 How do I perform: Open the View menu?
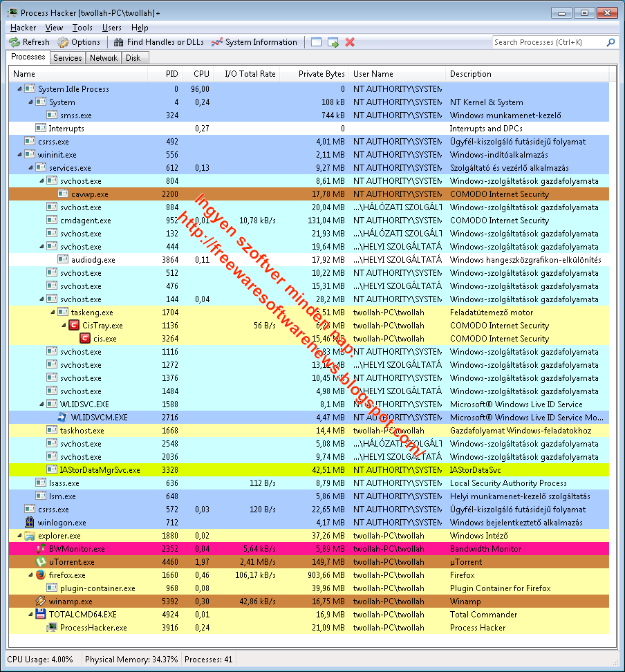click(54, 28)
